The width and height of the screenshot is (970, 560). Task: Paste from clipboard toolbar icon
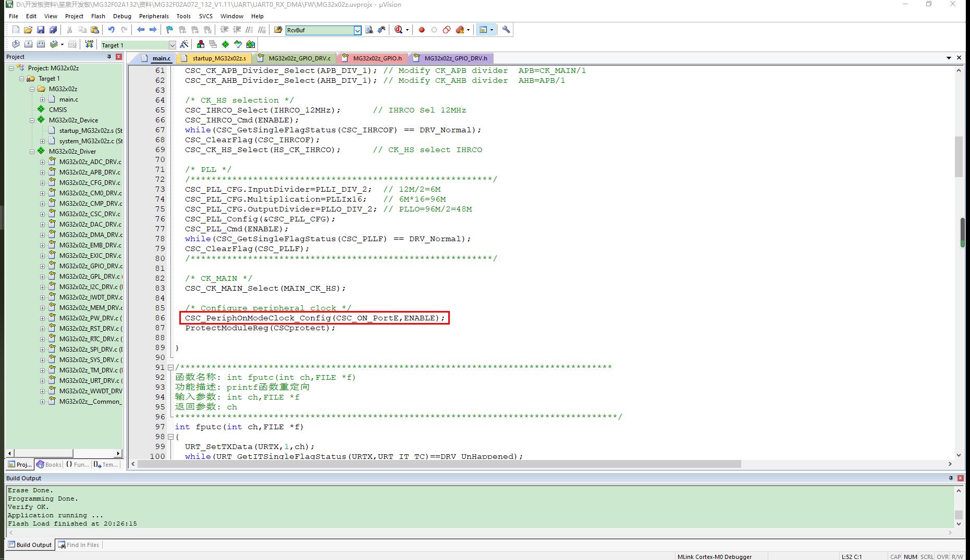click(x=94, y=30)
